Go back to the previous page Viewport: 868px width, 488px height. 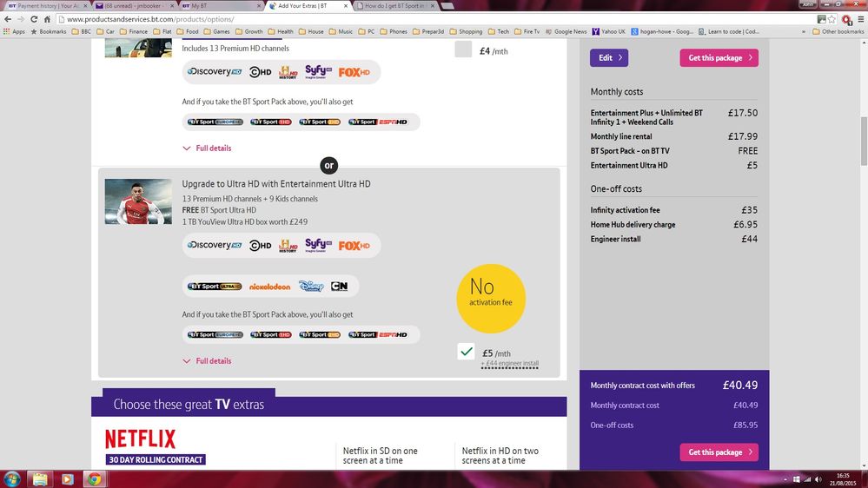point(8,19)
